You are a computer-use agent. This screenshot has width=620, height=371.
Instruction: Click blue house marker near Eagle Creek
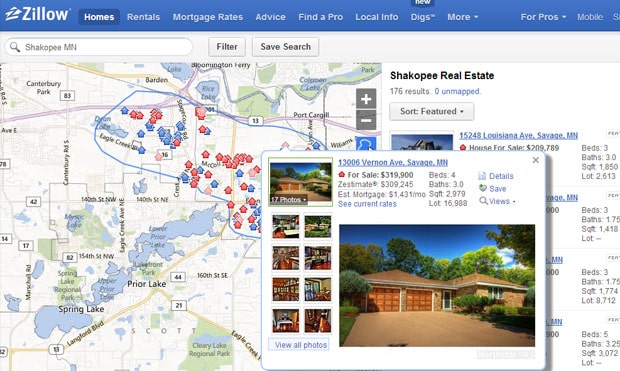coord(142,150)
